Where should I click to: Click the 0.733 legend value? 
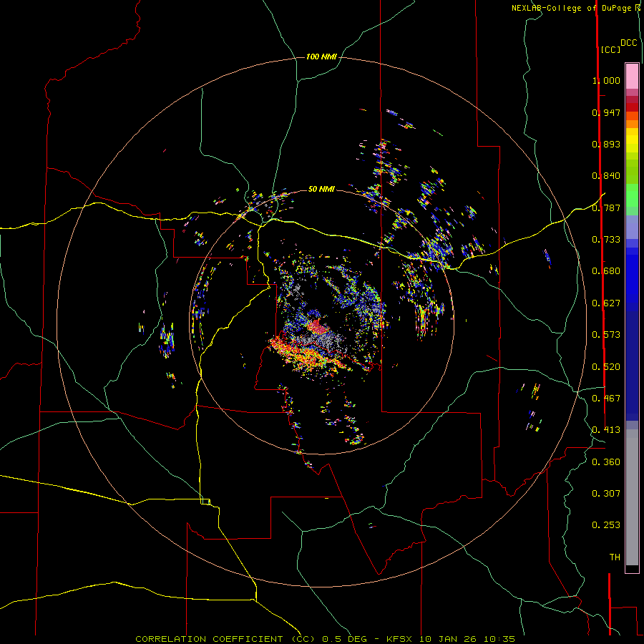pyautogui.click(x=606, y=240)
